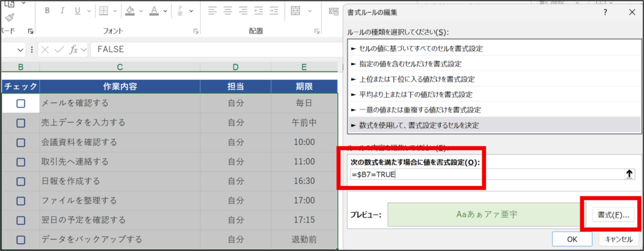Open the フォント group dialog launcher

click(196, 31)
